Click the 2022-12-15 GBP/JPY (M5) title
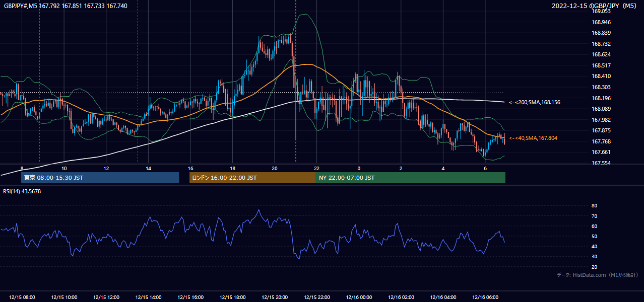 [x=595, y=6]
